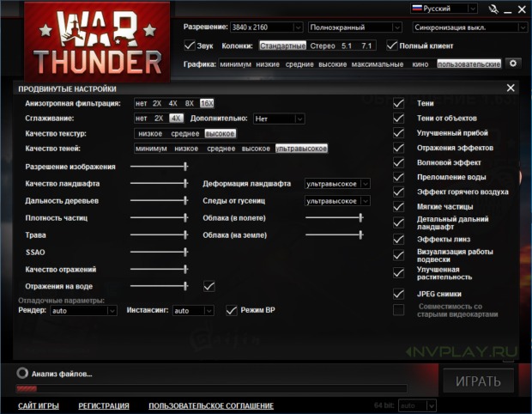Open Деформация ландшафта dropdown
This screenshot has width=532, height=414.
[x=337, y=184]
